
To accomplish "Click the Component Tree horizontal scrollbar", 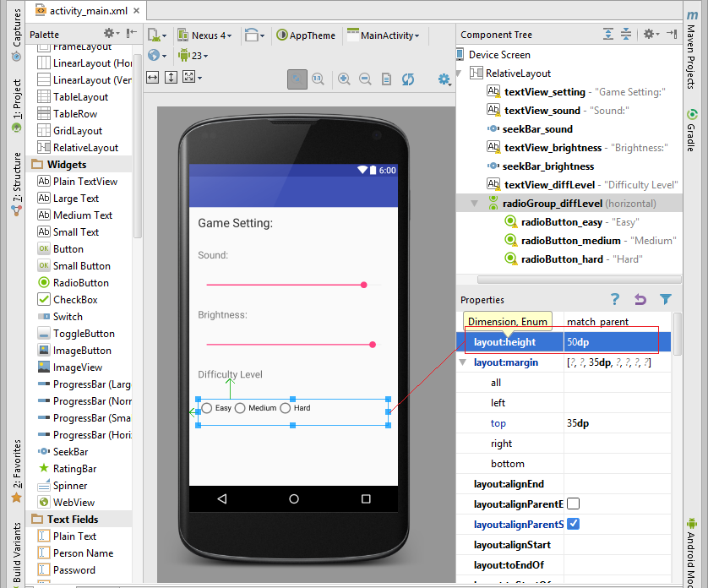I will [580, 280].
